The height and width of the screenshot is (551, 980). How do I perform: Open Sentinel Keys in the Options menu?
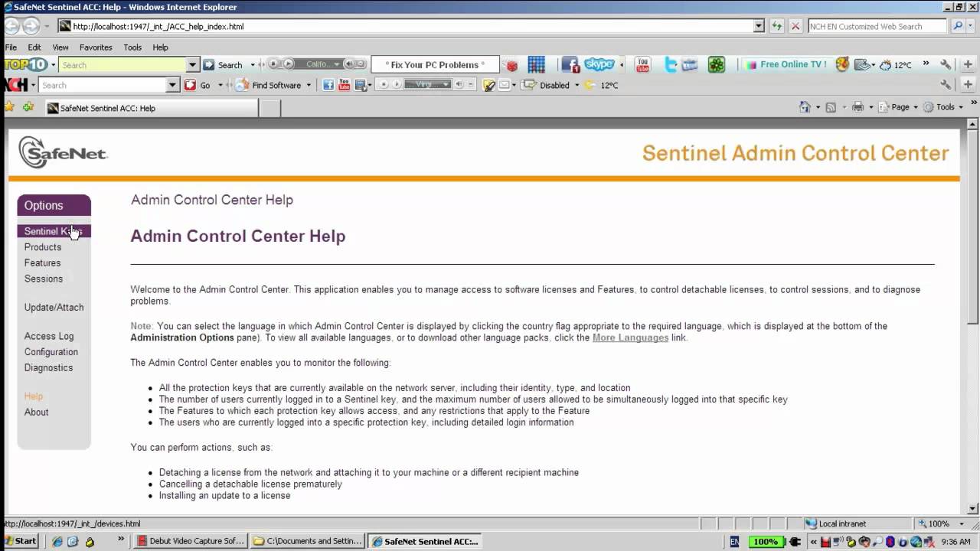click(53, 231)
